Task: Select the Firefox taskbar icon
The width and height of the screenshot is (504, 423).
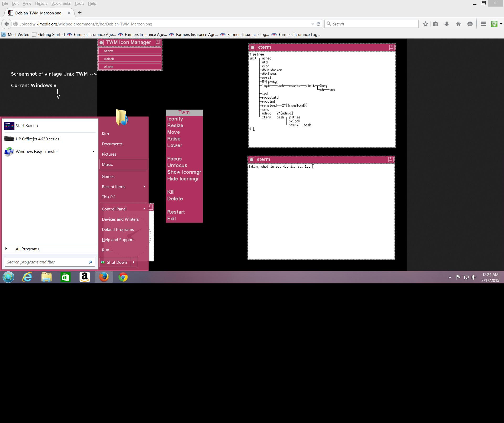Action: pos(104,277)
